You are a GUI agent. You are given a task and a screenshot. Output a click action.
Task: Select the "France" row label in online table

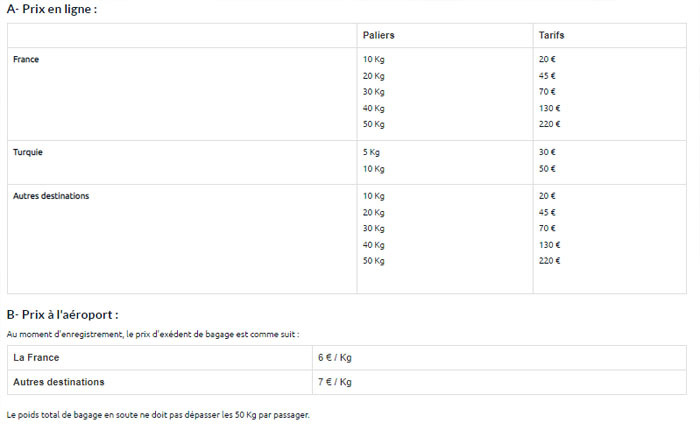tap(26, 60)
